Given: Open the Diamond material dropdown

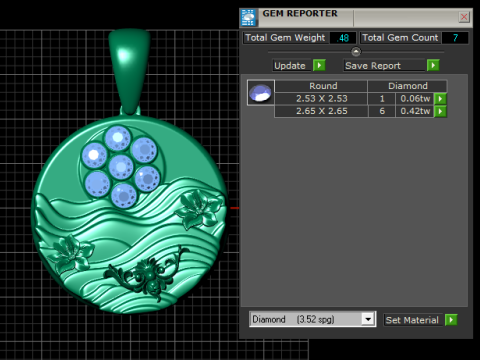Looking at the screenshot, I should [368, 319].
